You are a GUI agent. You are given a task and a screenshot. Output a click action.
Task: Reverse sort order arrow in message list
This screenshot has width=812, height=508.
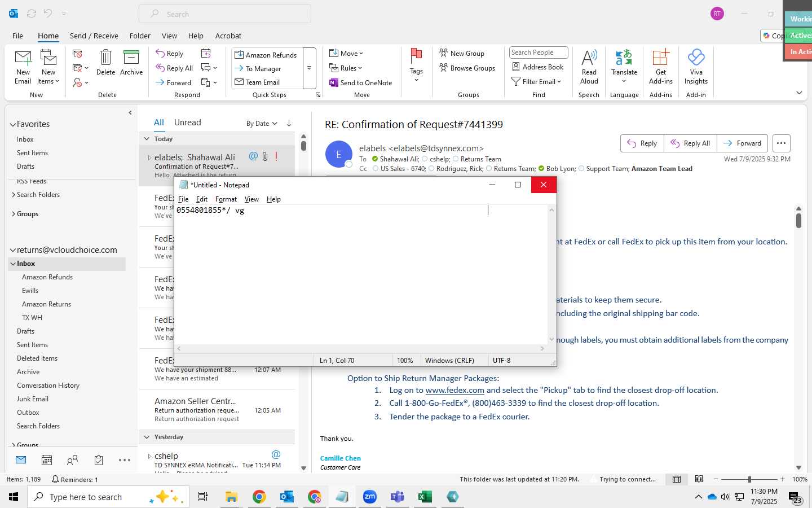tap(289, 123)
